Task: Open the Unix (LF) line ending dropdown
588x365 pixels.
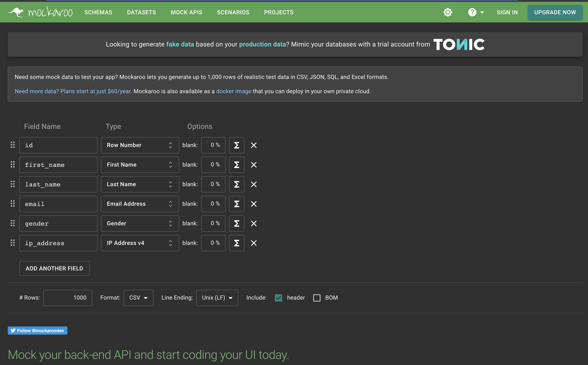Action: point(217,298)
